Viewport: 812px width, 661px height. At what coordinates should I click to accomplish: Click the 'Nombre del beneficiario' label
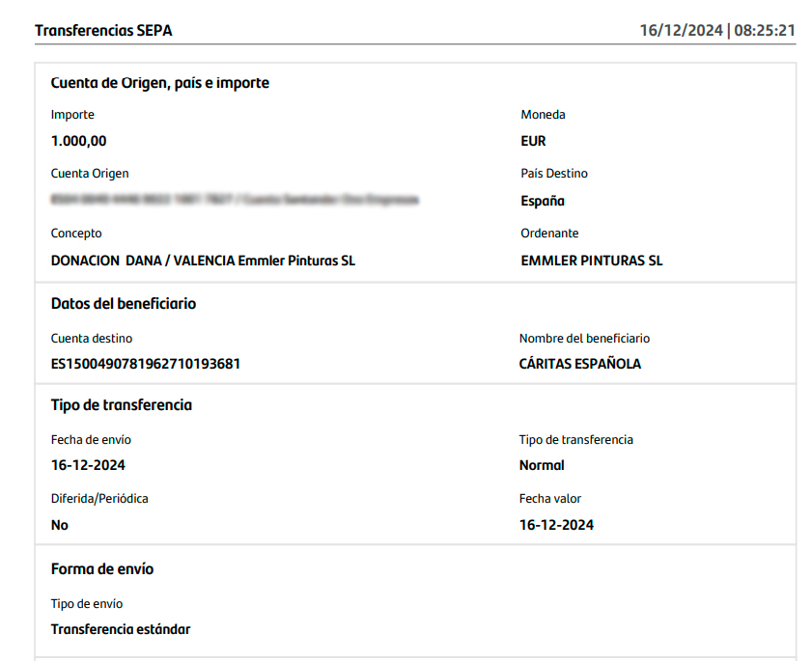[585, 339]
